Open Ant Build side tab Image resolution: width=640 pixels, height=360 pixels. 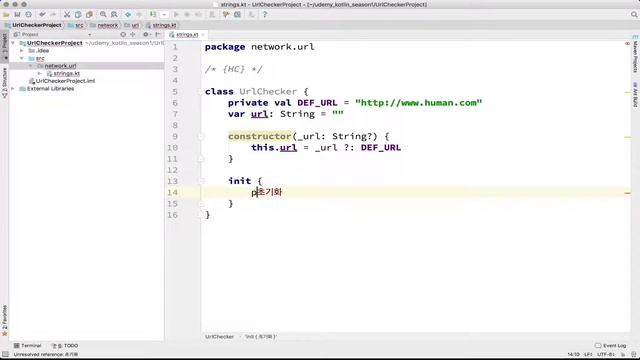pos(635,94)
